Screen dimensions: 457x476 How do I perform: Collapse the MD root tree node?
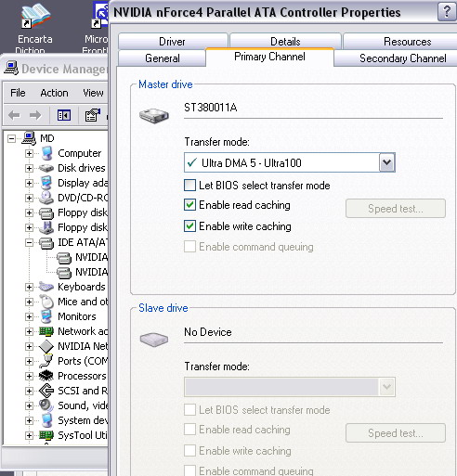click(x=11, y=138)
